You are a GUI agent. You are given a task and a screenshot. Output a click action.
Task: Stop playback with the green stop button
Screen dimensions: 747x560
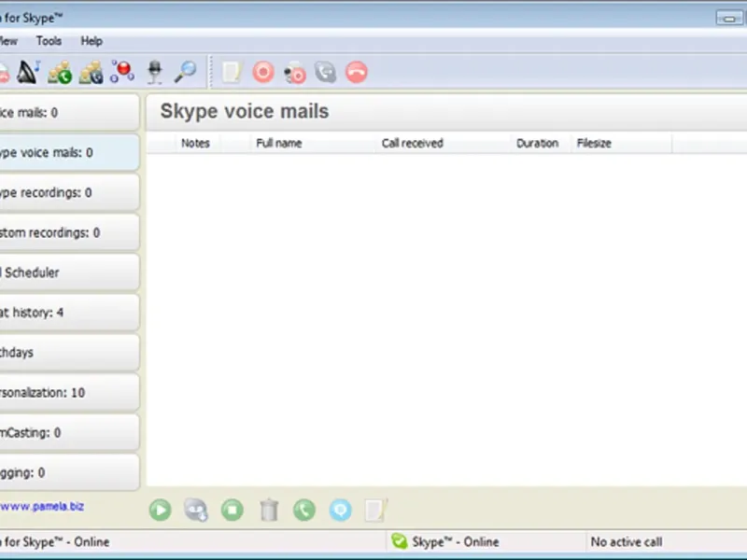click(x=233, y=510)
